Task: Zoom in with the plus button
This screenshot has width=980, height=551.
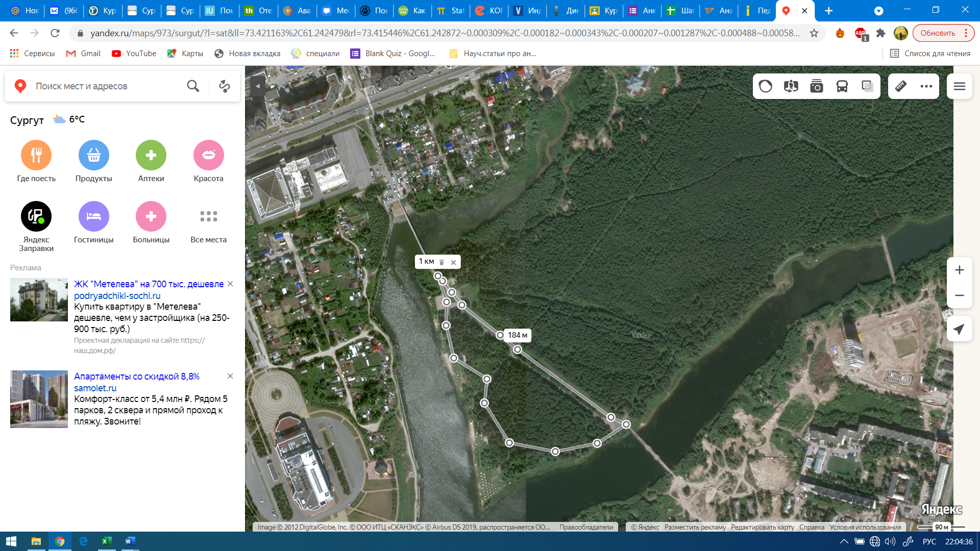Action: coord(959,270)
